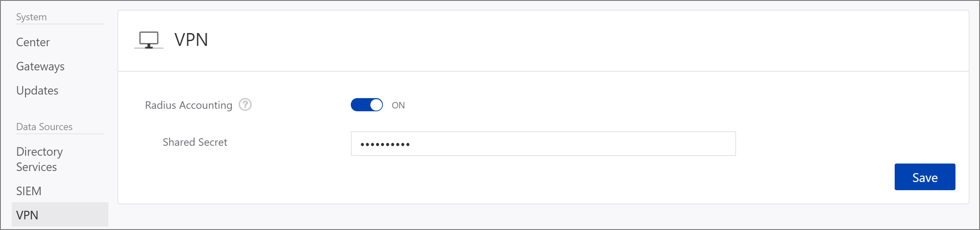Click the System section heading
Screen dimensions: 980x230
pyautogui.click(x=31, y=17)
